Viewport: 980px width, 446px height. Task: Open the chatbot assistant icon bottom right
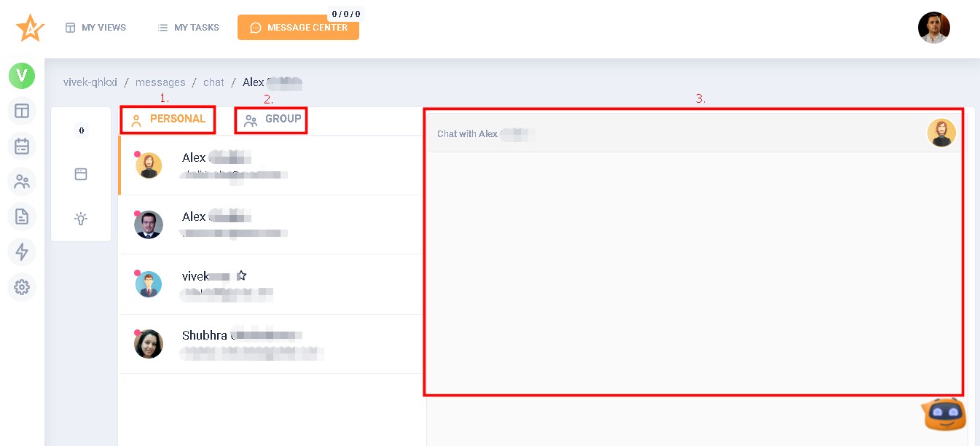tap(943, 414)
